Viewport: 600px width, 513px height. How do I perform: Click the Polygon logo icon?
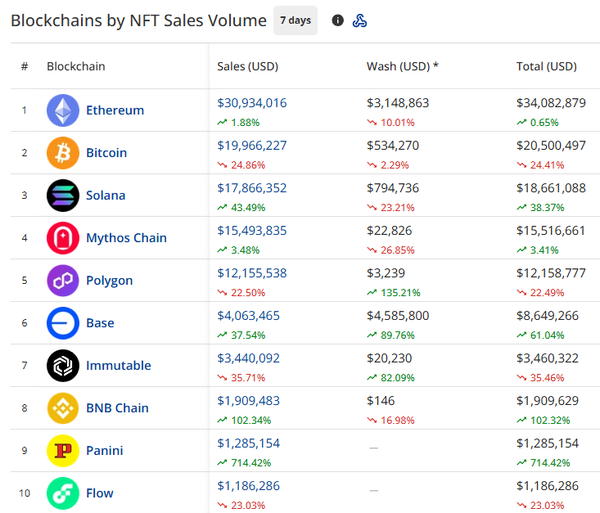coord(62,280)
